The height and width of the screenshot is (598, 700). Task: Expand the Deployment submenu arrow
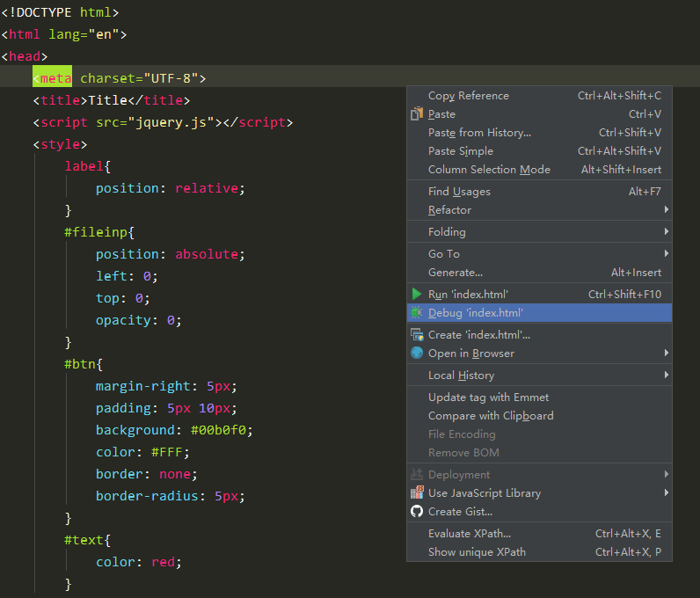click(x=666, y=474)
